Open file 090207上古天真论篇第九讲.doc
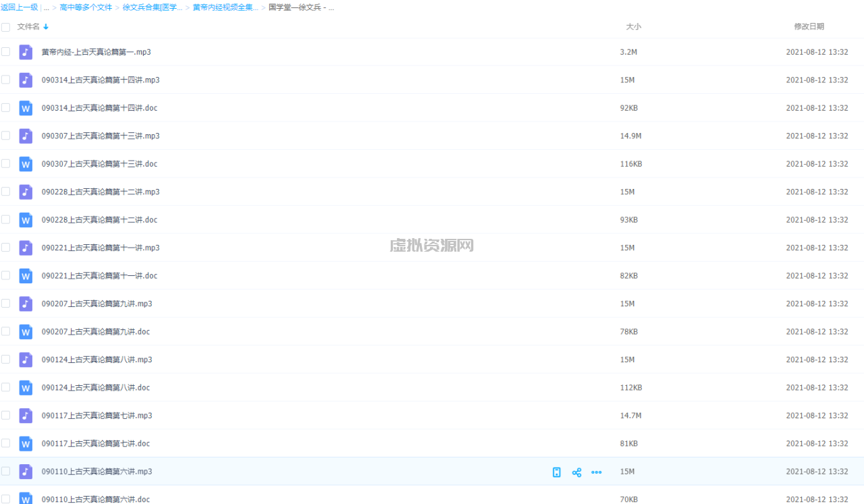The height and width of the screenshot is (504, 864). pyautogui.click(x=96, y=332)
